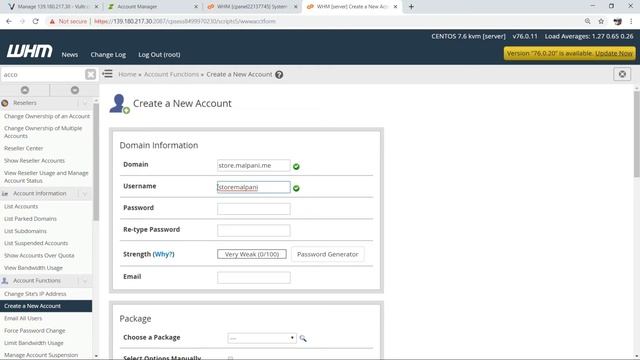Expand all sidebar sections button

tap(25, 90)
